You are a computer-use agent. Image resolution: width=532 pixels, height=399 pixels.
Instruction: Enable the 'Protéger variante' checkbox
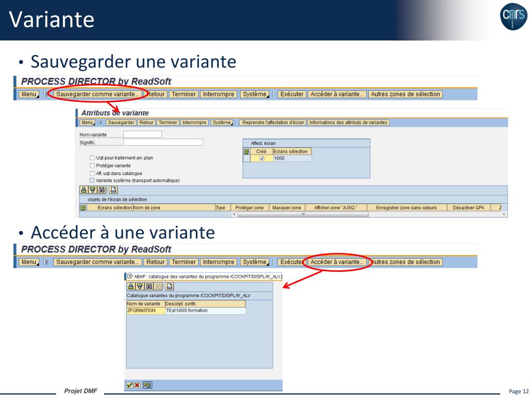coord(92,166)
